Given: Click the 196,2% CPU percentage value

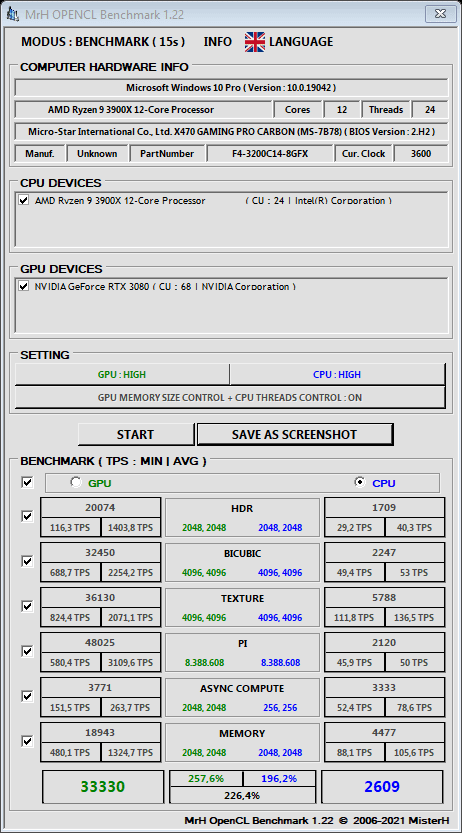Looking at the screenshot, I should pyautogui.click(x=279, y=778).
